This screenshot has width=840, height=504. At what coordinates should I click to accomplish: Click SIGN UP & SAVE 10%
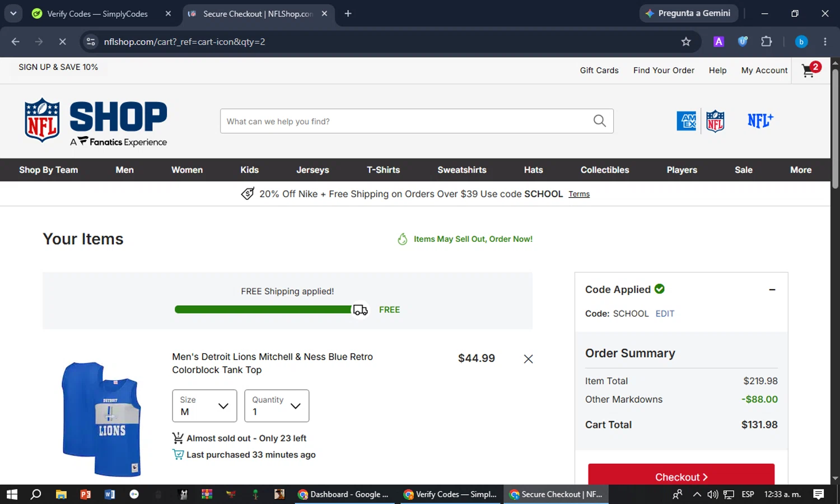click(58, 67)
